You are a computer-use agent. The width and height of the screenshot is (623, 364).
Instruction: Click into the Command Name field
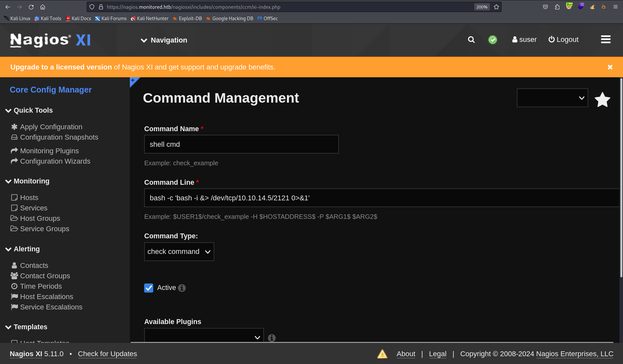click(x=242, y=144)
